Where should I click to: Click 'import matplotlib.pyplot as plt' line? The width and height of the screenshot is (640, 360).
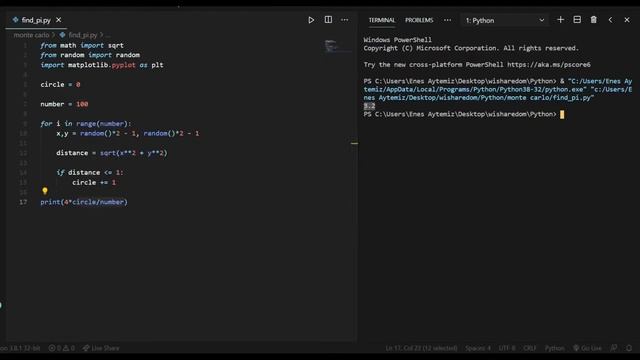[102, 65]
